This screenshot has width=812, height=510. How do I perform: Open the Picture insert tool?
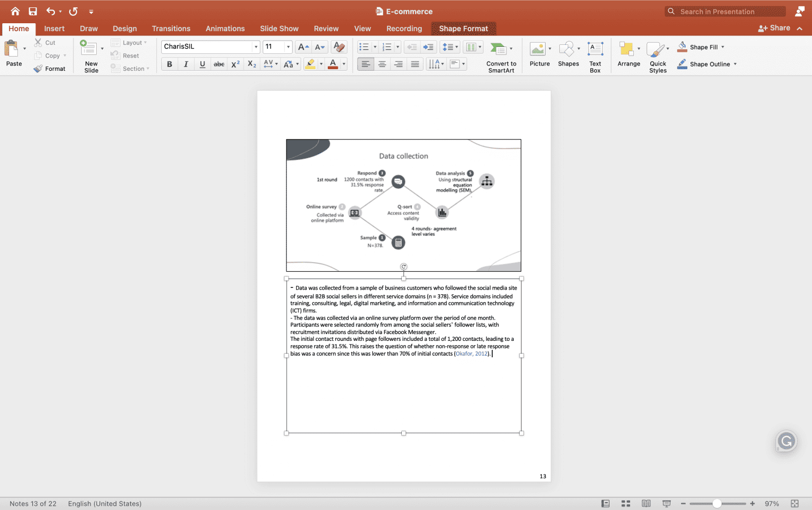[539, 50]
